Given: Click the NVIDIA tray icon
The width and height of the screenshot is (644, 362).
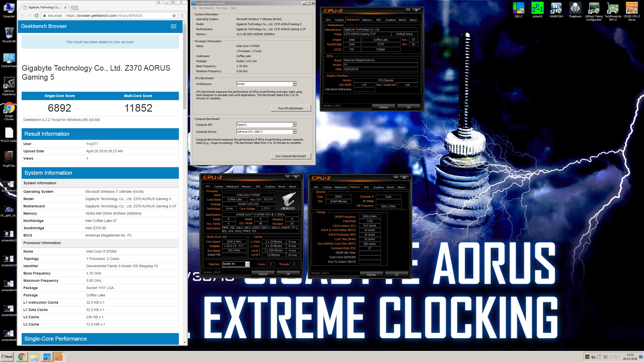Looking at the screenshot, I should pyautogui.click(x=587, y=357).
